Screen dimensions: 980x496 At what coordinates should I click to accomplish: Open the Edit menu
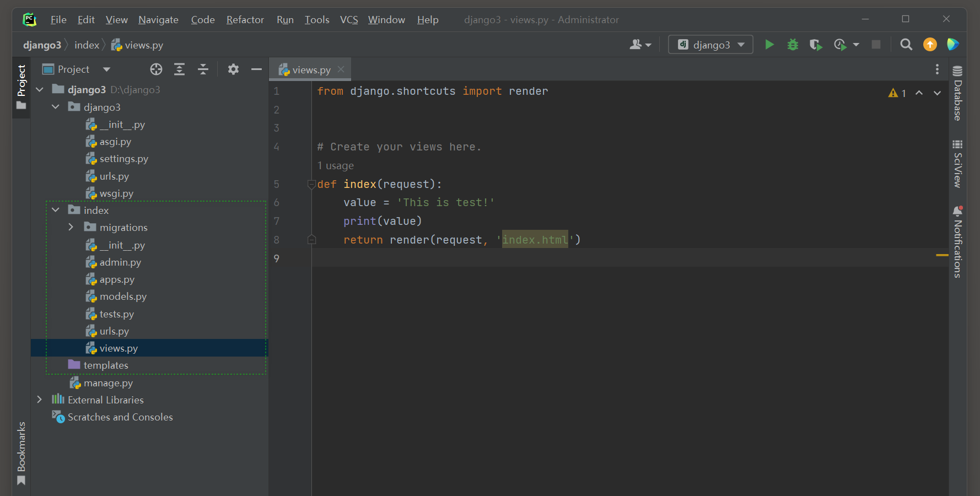coord(86,20)
